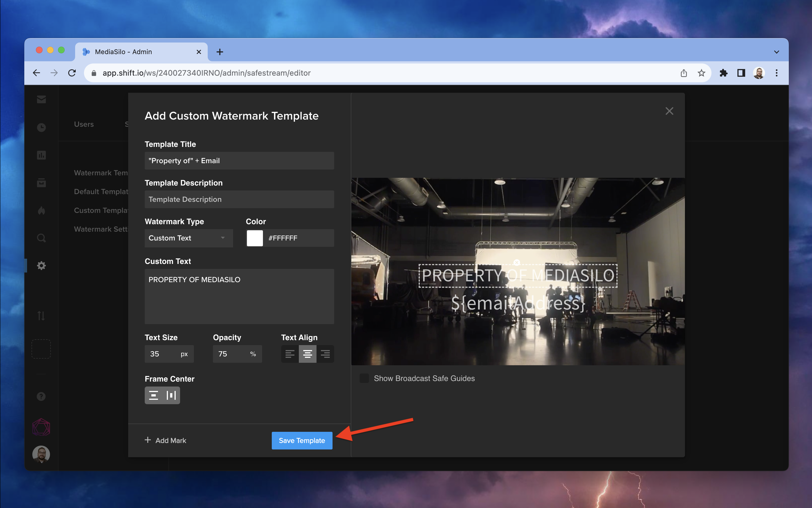
Task: Click the browser forward arrow
Action: pos(54,73)
